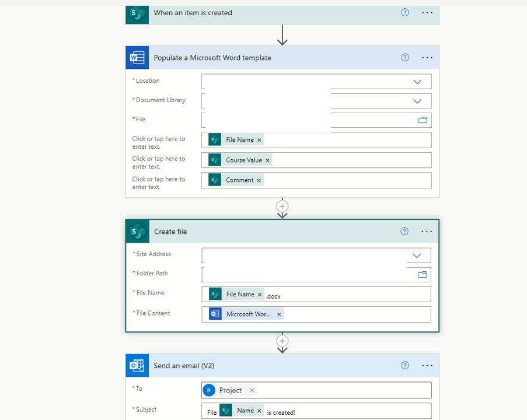Open ellipsis menu of Populate Word template step
The image size is (527, 420).
click(427, 57)
